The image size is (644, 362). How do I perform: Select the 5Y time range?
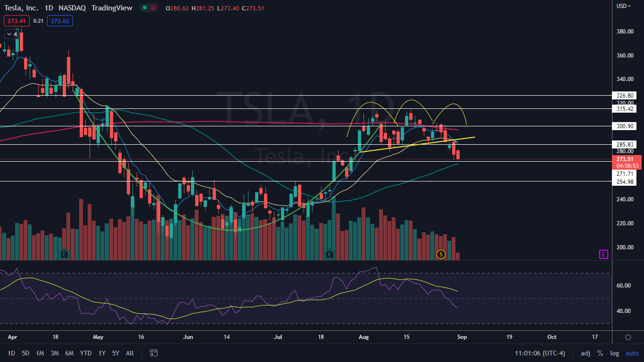tap(116, 353)
